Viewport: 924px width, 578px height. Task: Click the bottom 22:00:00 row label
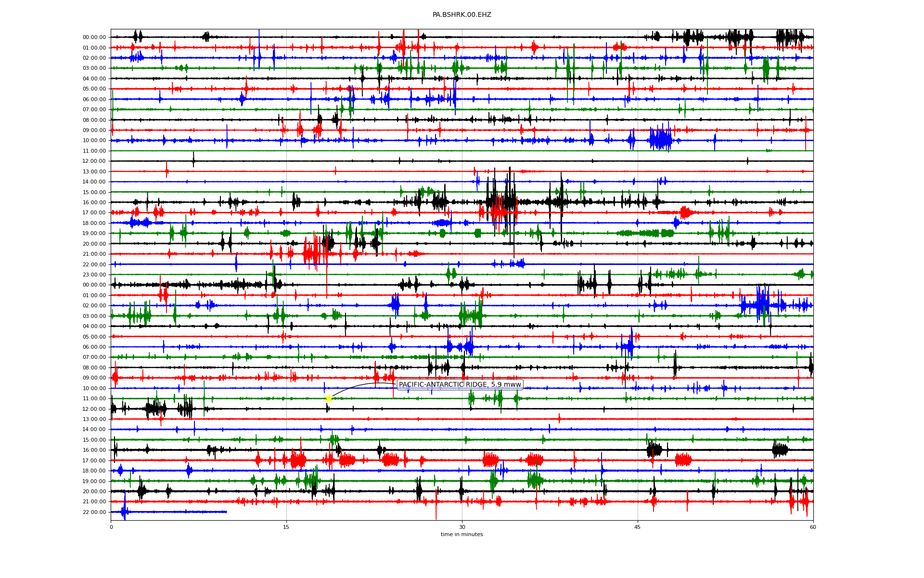[x=94, y=512]
